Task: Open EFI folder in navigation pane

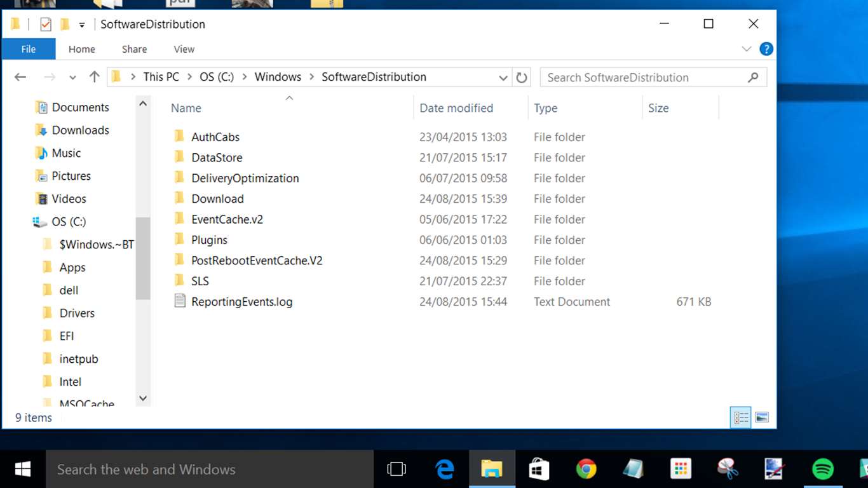Action: (x=67, y=336)
